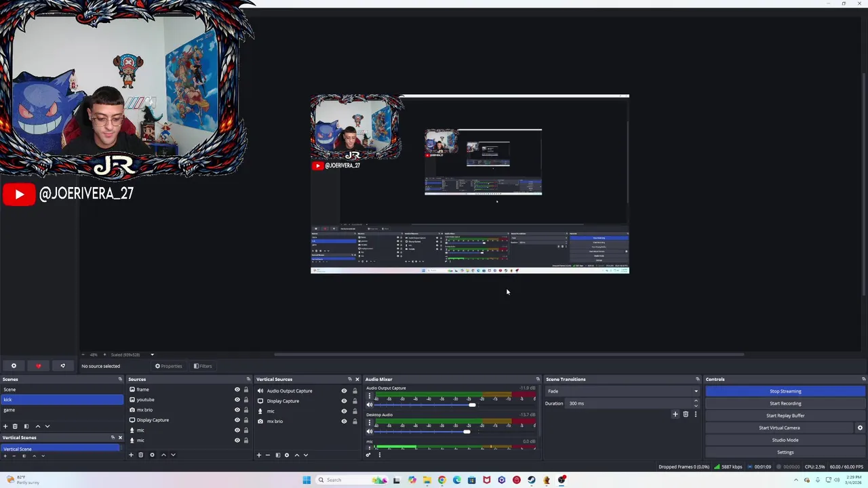Image resolution: width=868 pixels, height=488 pixels.
Task: Move source up in Sources panel
Action: pyautogui.click(x=163, y=455)
